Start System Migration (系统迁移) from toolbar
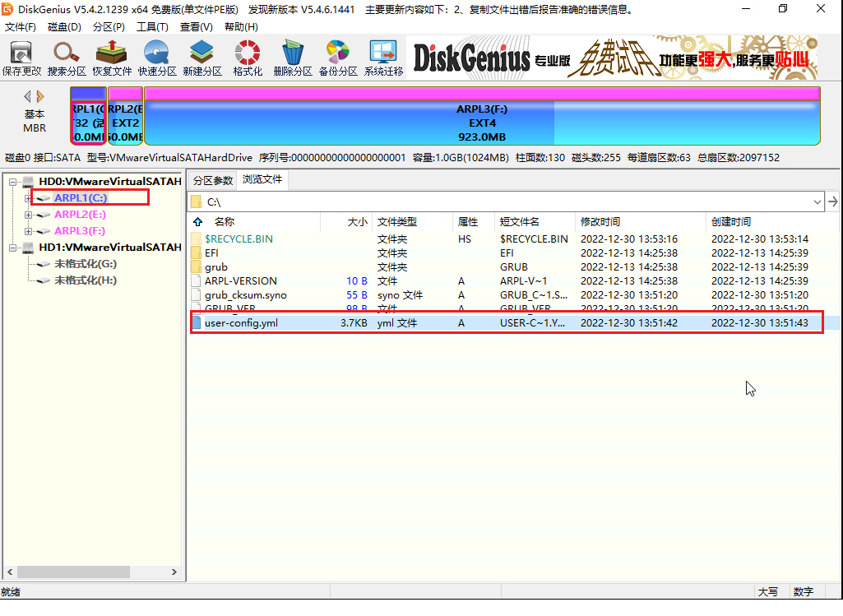 (383, 58)
